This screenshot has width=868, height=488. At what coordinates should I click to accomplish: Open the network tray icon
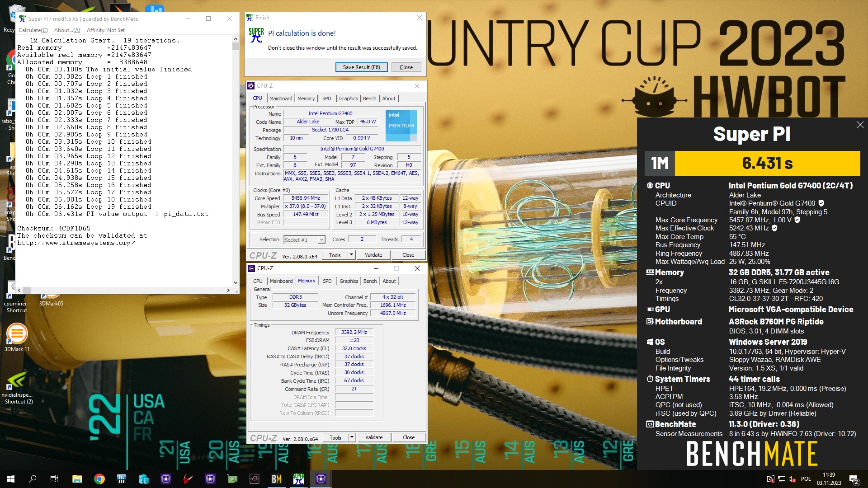(781, 479)
